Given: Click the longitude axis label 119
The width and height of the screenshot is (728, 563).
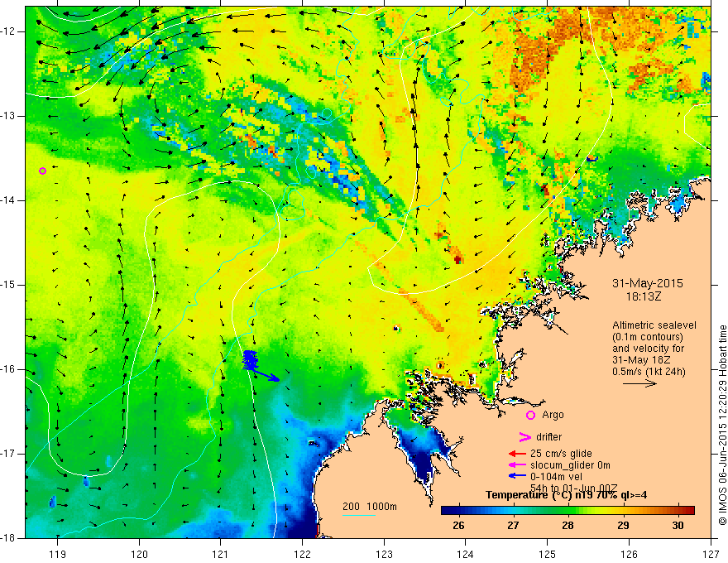Looking at the screenshot, I should tap(58, 554).
